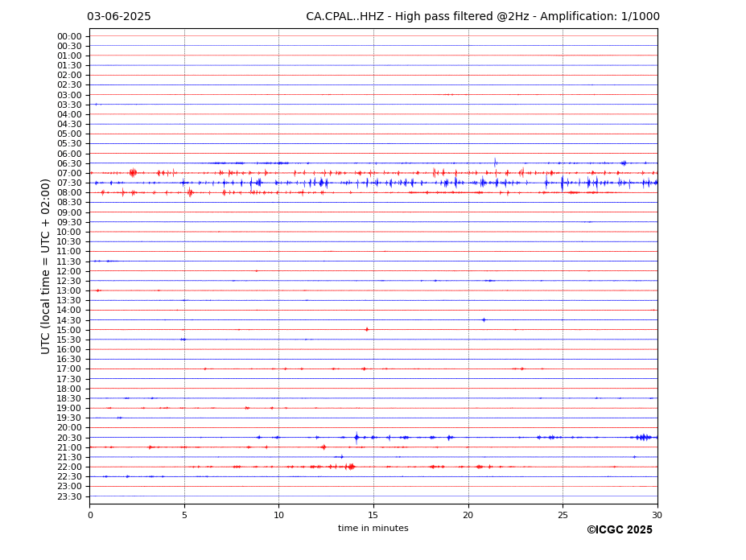Screen dimensions: 746x560
Task: Click the 00:30 row label
Action: point(69,46)
